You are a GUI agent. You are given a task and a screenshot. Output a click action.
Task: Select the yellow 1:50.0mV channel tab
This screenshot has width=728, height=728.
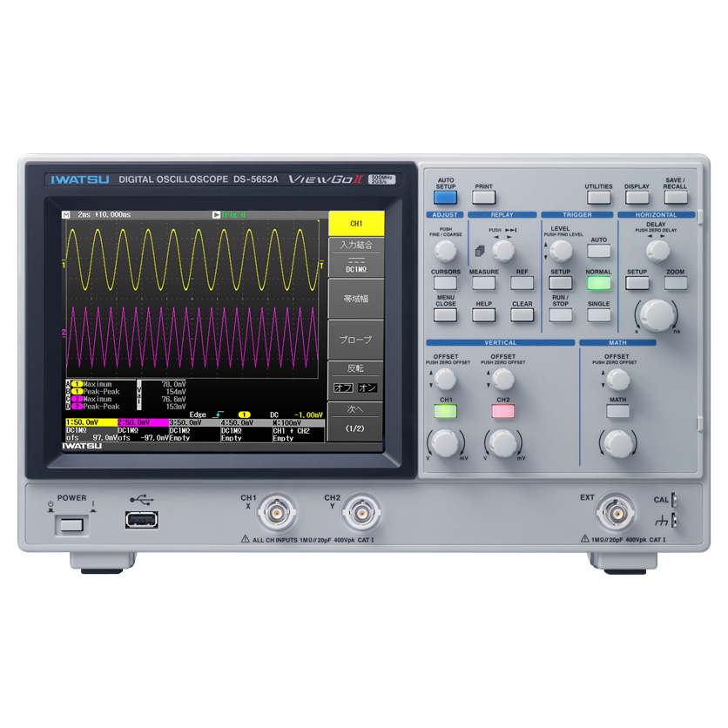click(x=91, y=422)
